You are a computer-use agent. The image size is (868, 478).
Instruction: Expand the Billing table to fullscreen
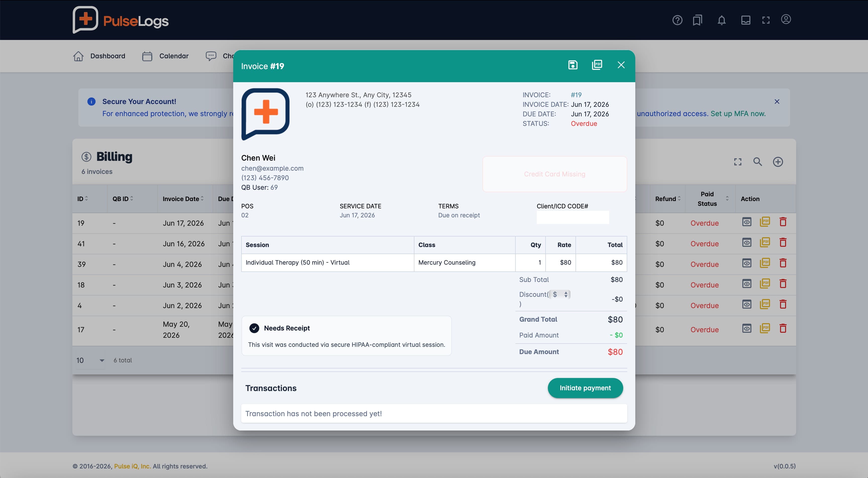(x=738, y=162)
